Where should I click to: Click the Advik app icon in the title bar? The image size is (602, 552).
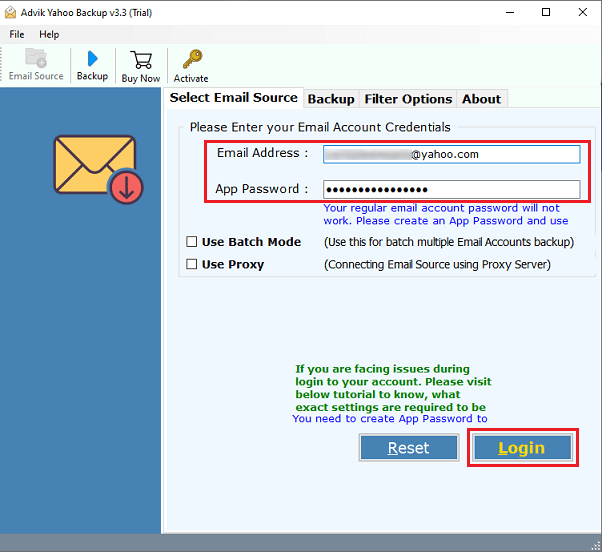pos(10,13)
